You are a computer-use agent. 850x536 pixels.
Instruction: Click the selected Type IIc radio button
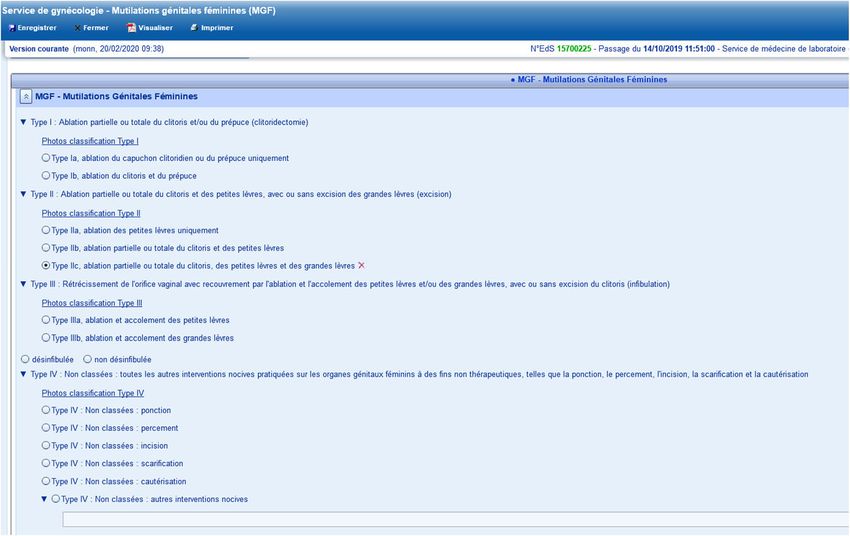46,266
